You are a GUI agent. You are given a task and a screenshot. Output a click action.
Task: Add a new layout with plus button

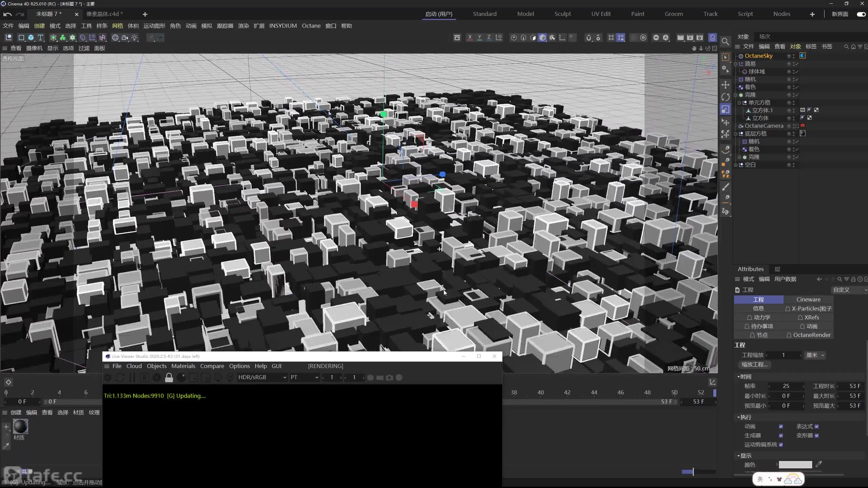point(812,14)
